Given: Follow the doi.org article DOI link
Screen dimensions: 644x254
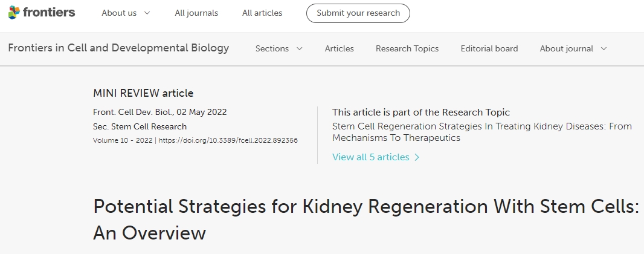Looking at the screenshot, I should [228, 140].
